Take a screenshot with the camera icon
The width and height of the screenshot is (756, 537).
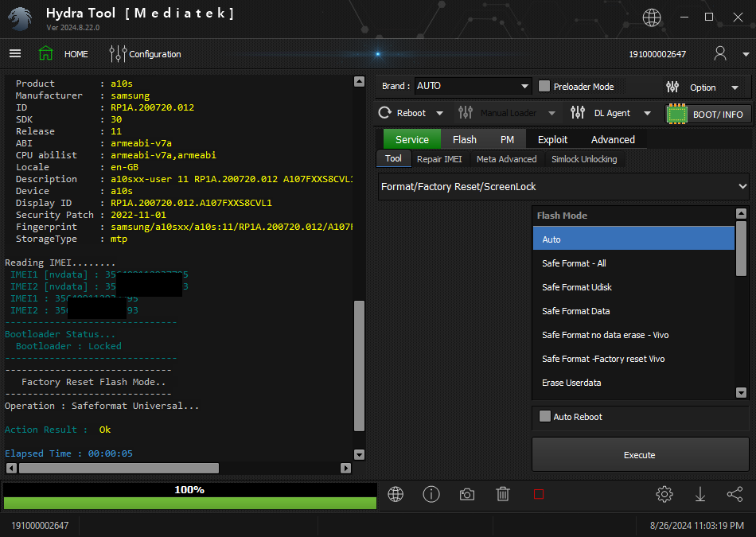tap(466, 494)
